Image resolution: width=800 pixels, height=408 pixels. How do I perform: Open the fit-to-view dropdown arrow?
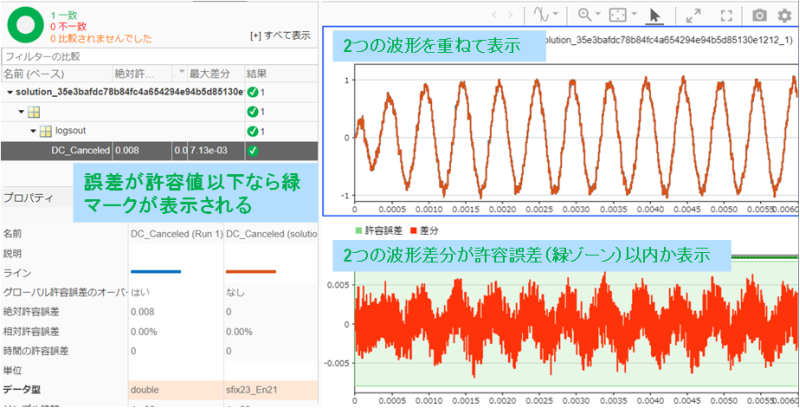tap(634, 14)
